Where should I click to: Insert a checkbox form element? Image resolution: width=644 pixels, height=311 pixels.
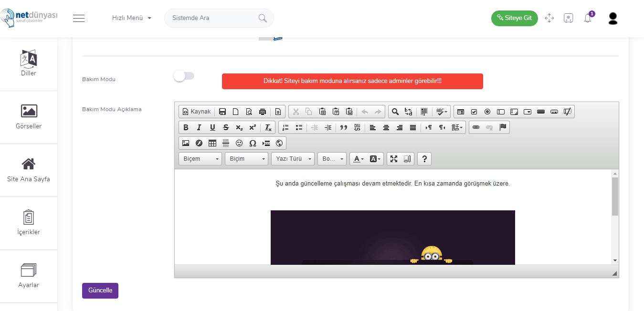[x=474, y=112]
